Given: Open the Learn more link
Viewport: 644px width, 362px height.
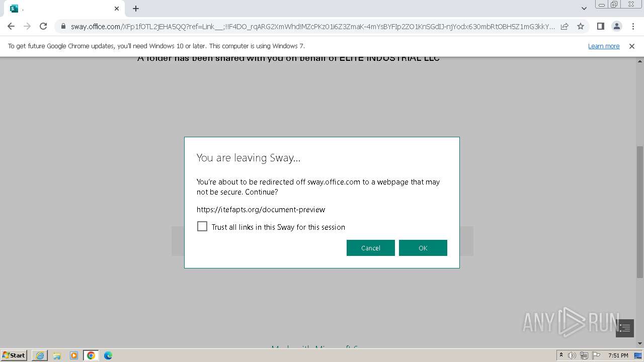Looking at the screenshot, I should (604, 46).
